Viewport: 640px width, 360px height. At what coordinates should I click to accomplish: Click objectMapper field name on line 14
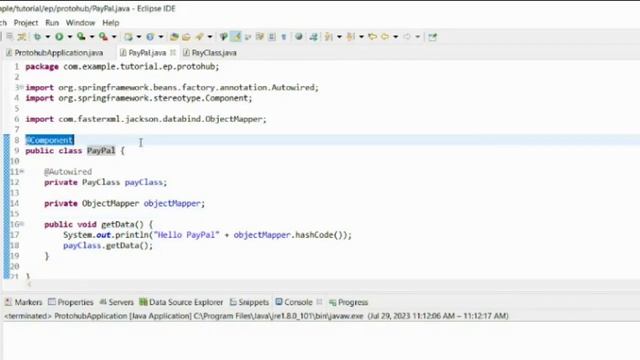[172, 203]
